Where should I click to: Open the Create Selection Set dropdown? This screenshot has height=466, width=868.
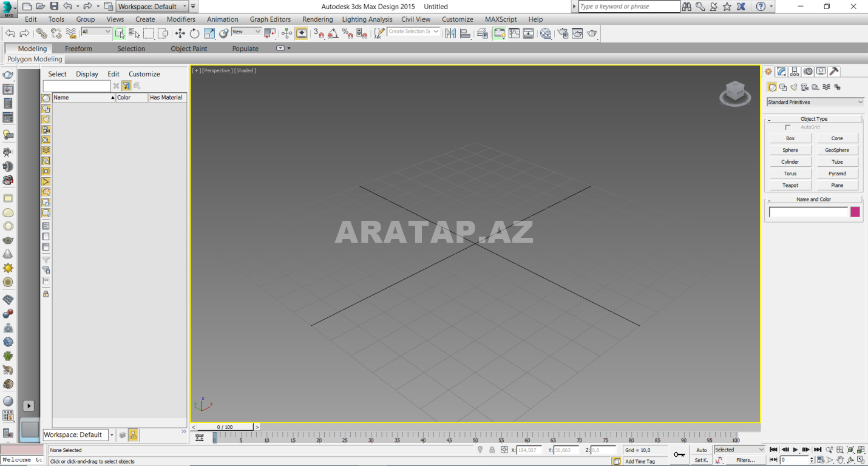click(414, 32)
